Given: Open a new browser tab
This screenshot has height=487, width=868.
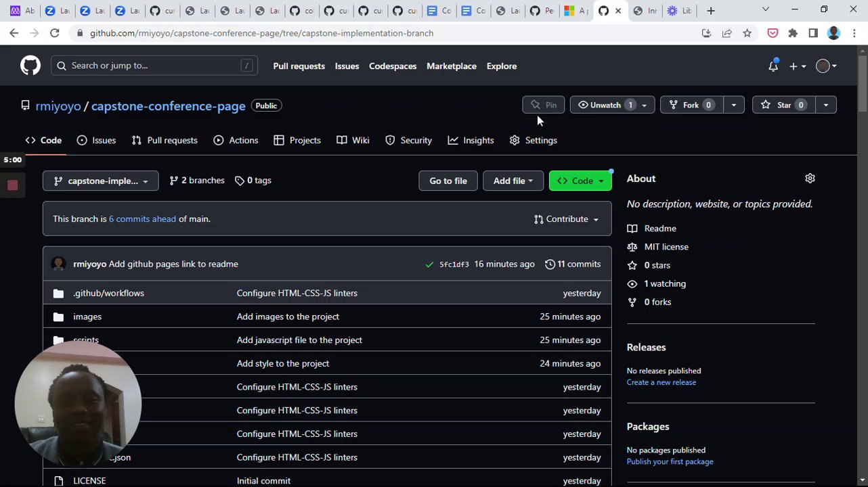Looking at the screenshot, I should [x=711, y=11].
